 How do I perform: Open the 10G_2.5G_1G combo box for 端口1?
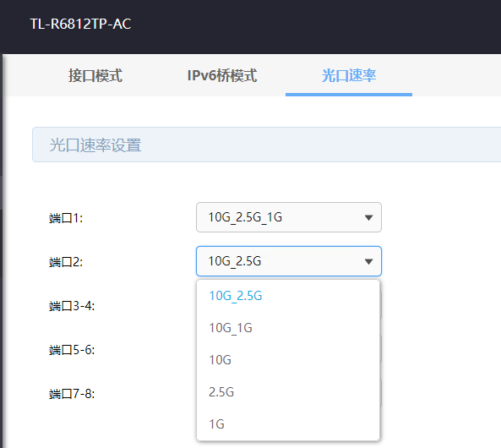[x=289, y=217]
